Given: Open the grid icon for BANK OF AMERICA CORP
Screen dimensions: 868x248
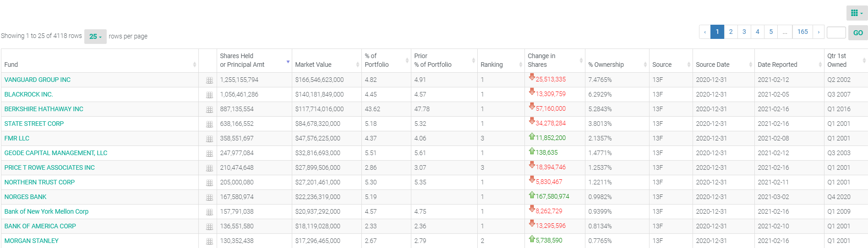Looking at the screenshot, I should [209, 227].
